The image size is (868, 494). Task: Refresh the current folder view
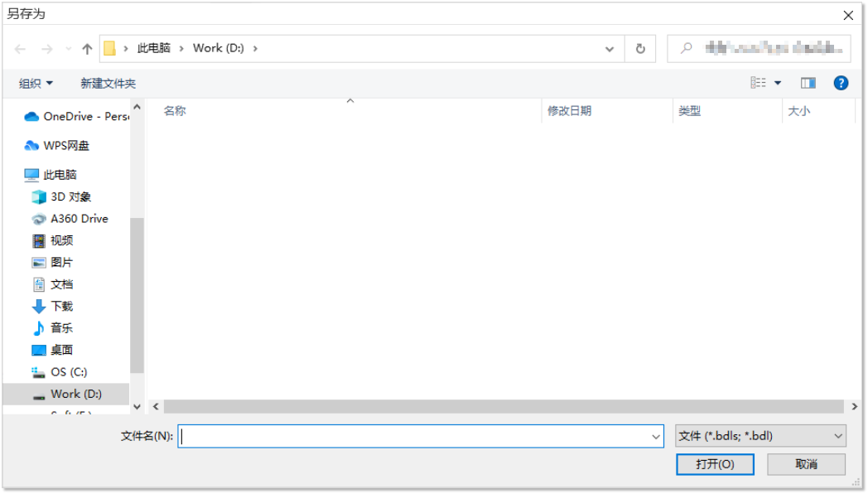coord(640,49)
